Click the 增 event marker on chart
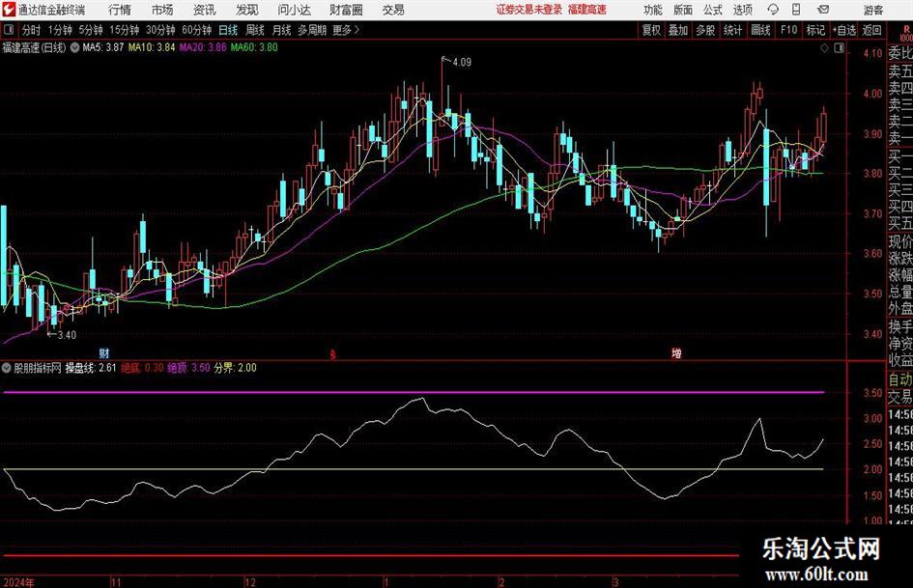Viewport: 913px width, 588px height. click(x=676, y=353)
